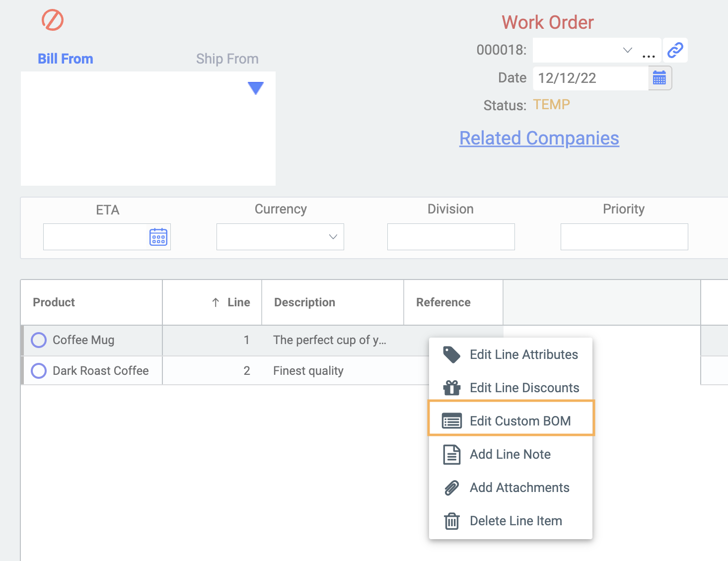Screen dimensions: 728x561
Task: Open the work order 000018 dropdown
Action: [627, 50]
